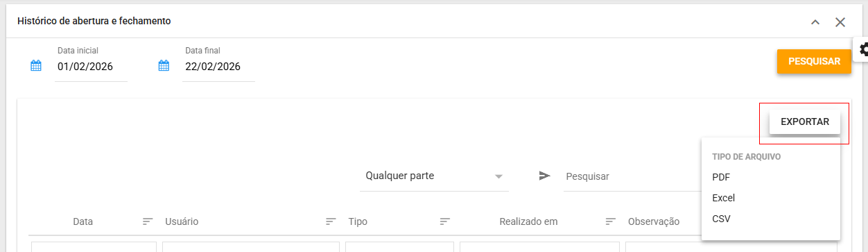868x252 pixels.
Task: Open the calendar icon beside Data final
Action: [164, 67]
